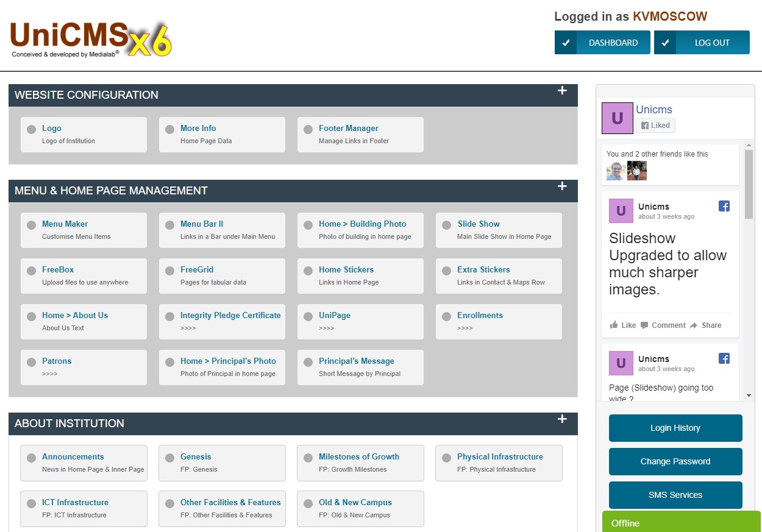762x532 pixels.
Task: Open Integrity Pledge Certificate
Action: click(222, 322)
